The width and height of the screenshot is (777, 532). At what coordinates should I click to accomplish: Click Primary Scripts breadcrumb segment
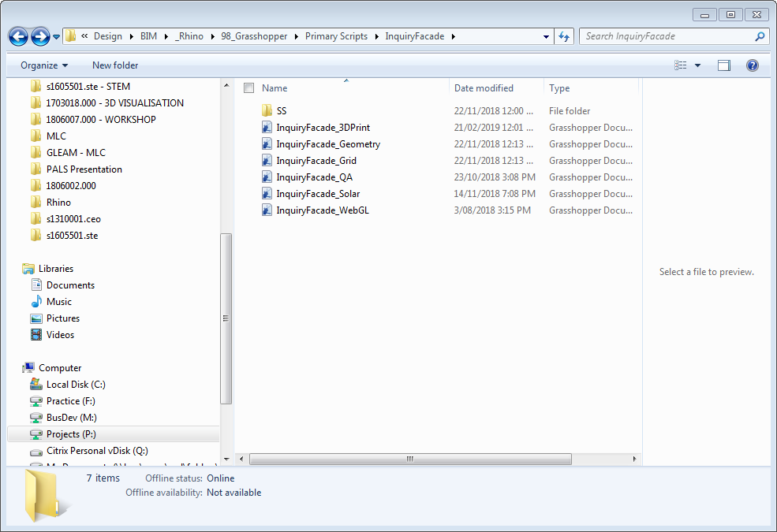[337, 36]
